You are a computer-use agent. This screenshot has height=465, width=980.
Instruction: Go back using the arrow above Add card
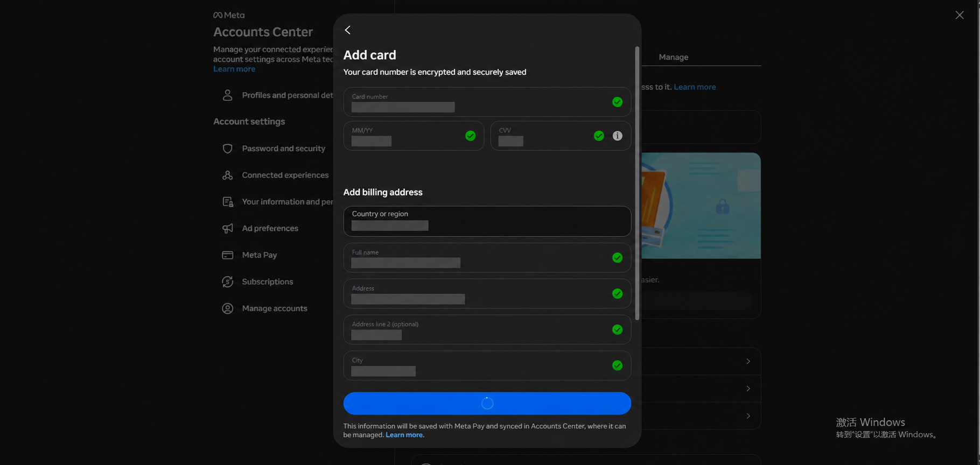pos(348,30)
